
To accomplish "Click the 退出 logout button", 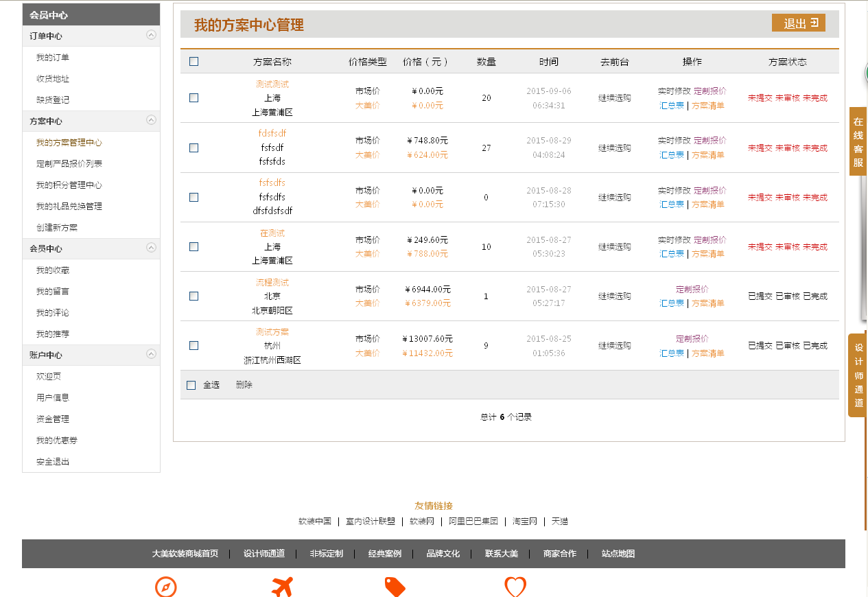I will (x=798, y=23).
